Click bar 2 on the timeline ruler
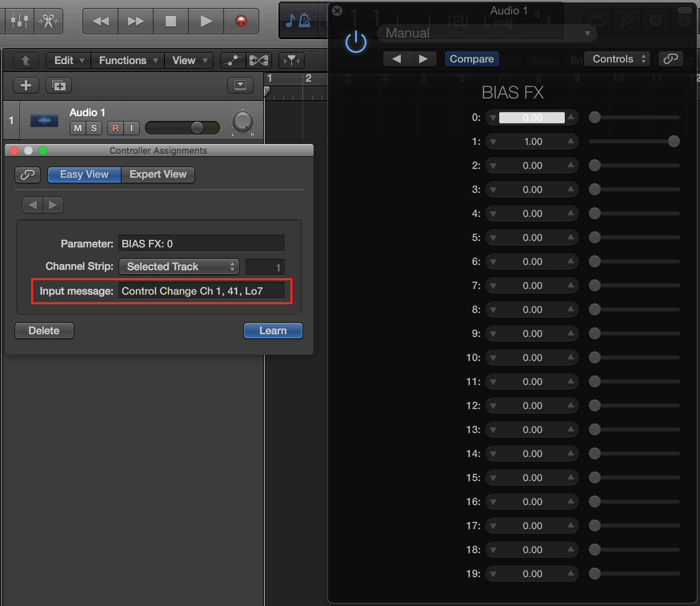 (308, 78)
